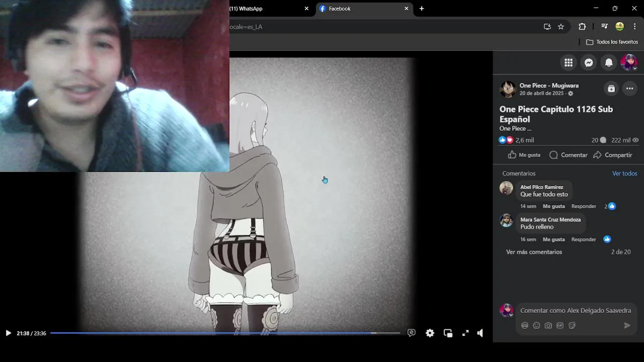
Task: Open the notifications bell
Action: (x=609, y=63)
